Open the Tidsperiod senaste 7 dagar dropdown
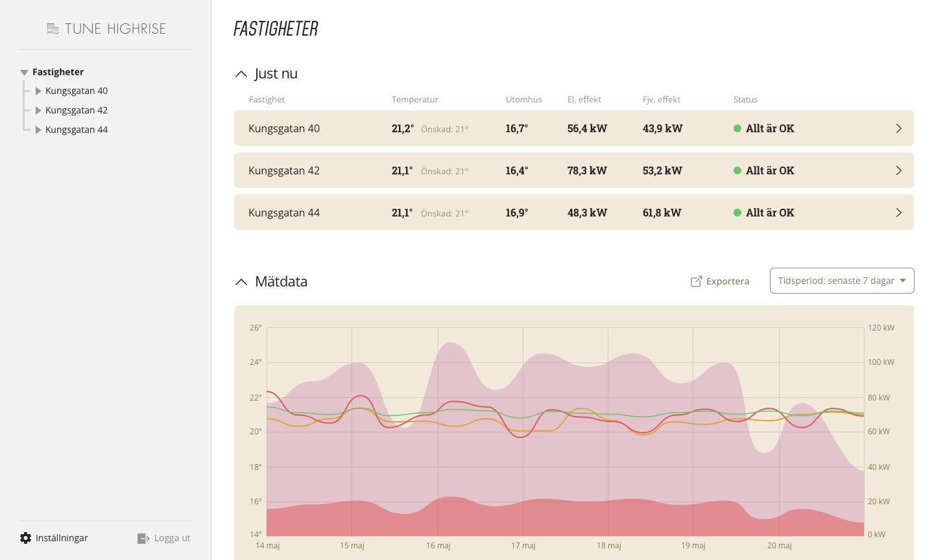Viewport: 934px width, 560px height. click(841, 281)
